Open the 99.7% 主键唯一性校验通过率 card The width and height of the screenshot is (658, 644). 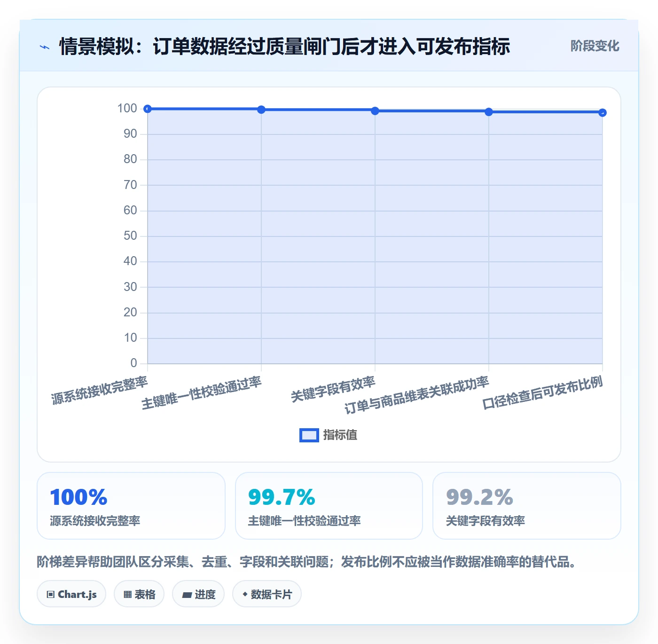(329, 506)
